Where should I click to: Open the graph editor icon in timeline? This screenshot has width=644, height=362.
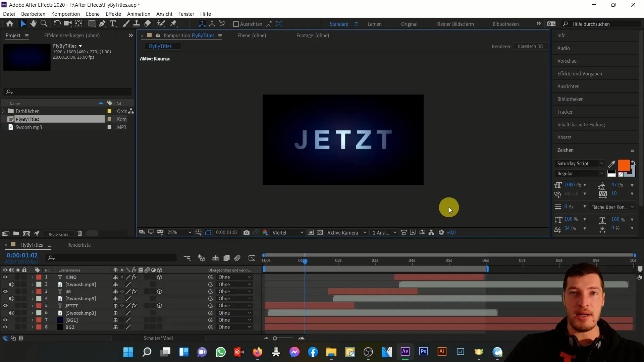pos(252,258)
